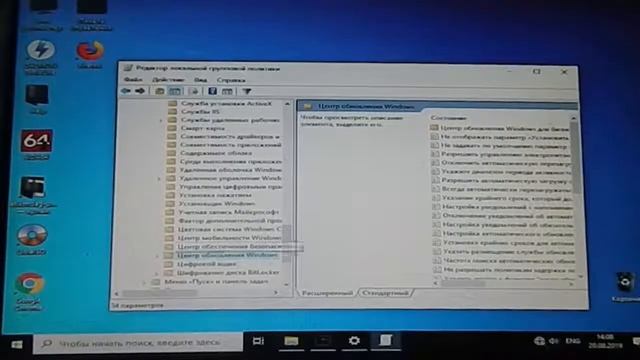The image size is (640, 360).
Task: Open the Файл menu
Action: tap(133, 80)
